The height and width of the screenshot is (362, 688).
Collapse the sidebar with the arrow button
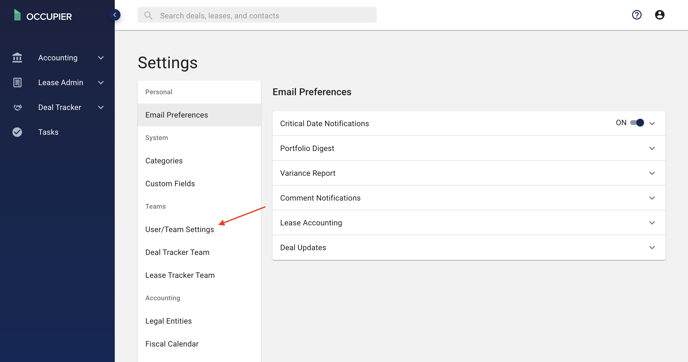(x=115, y=15)
